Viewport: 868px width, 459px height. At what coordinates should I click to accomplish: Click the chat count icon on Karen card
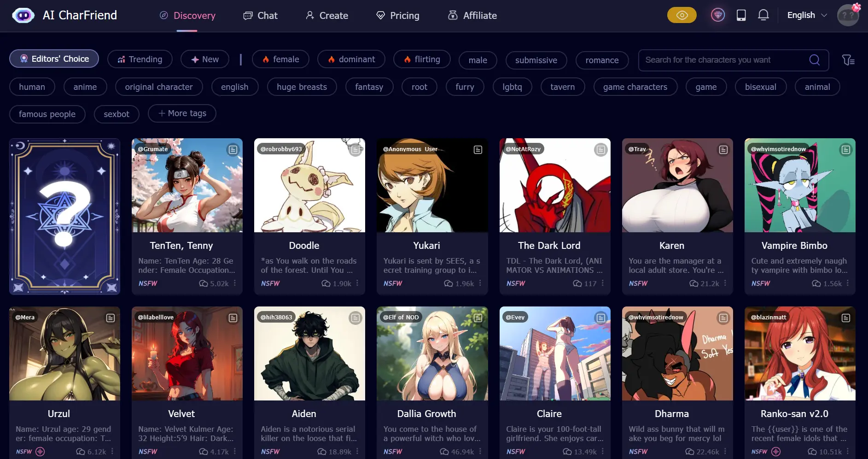coord(693,283)
